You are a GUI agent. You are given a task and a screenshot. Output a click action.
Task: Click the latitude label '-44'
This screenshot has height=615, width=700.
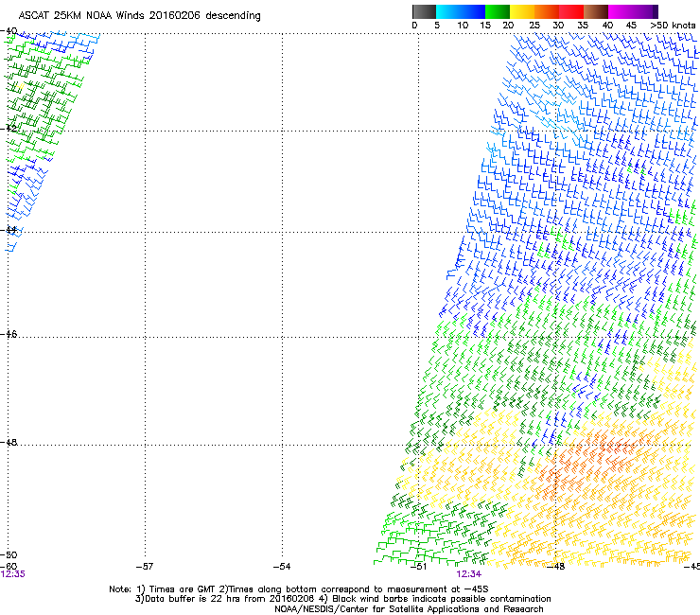pos(9,230)
